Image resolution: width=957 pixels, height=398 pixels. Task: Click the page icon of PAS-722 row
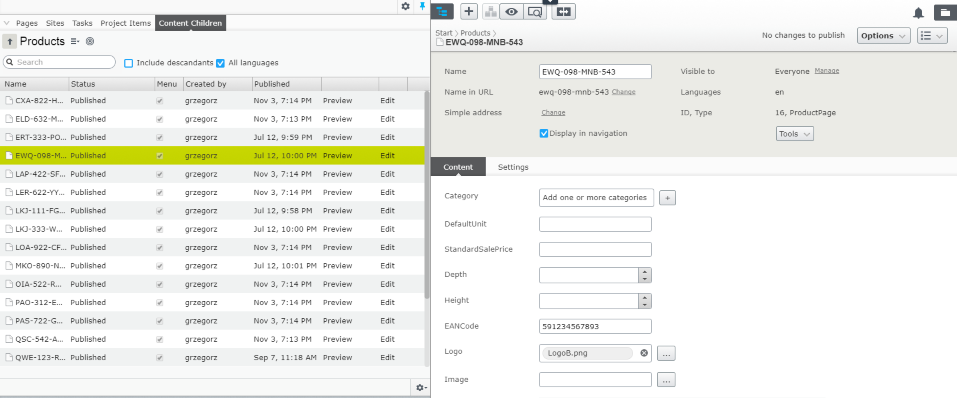click(x=9, y=320)
